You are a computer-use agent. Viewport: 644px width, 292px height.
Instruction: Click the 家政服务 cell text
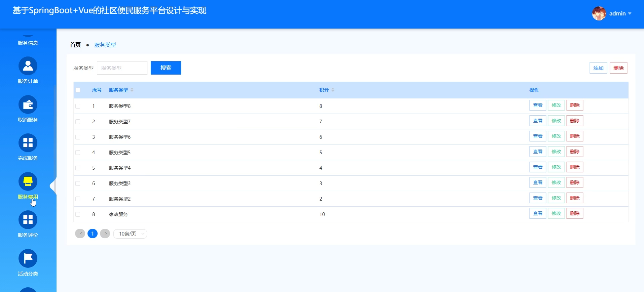point(118,214)
